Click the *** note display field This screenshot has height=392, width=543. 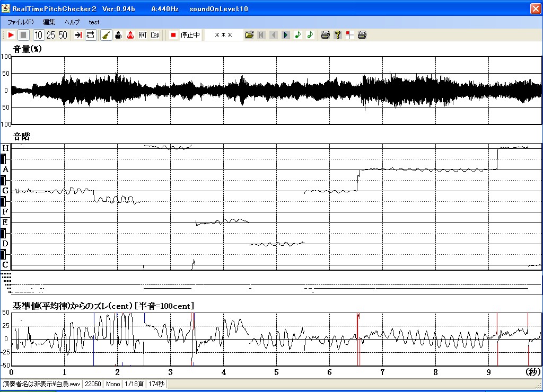tap(223, 35)
